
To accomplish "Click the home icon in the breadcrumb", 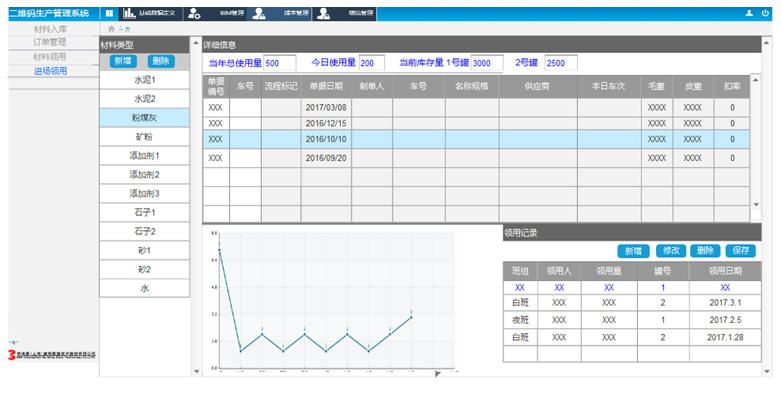I will click(111, 29).
